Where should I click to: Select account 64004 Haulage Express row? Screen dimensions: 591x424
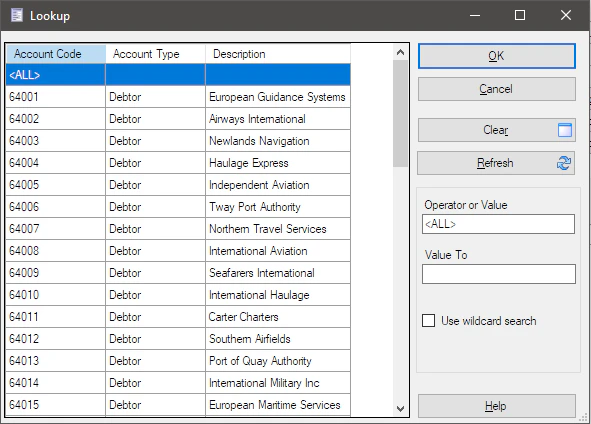point(178,163)
